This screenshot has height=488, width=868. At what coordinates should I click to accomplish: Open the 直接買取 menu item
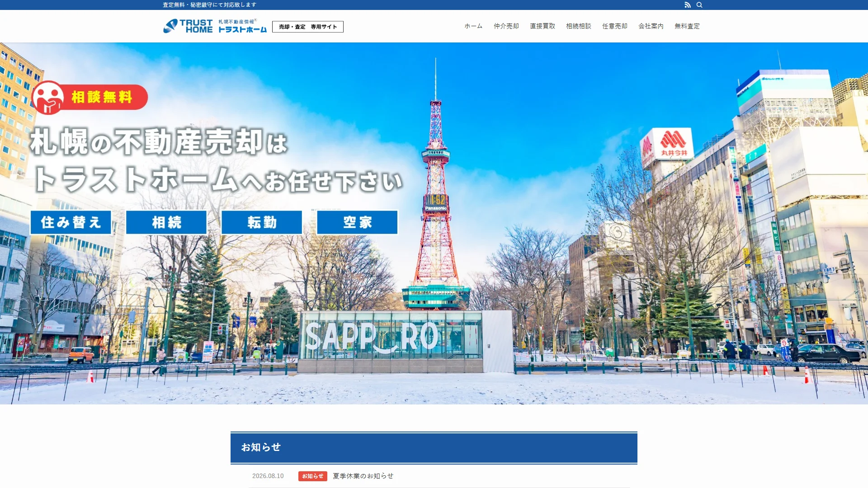(x=542, y=26)
